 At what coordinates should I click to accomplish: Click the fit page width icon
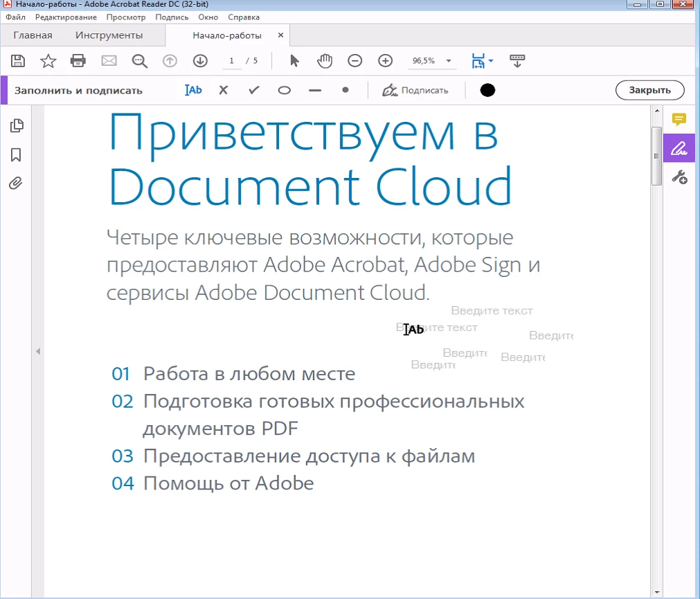point(478,61)
